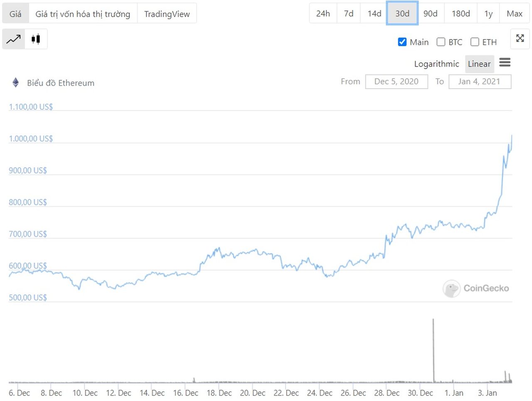Toggle the Main series checkbox
This screenshot has width=532, height=401.
click(x=402, y=42)
